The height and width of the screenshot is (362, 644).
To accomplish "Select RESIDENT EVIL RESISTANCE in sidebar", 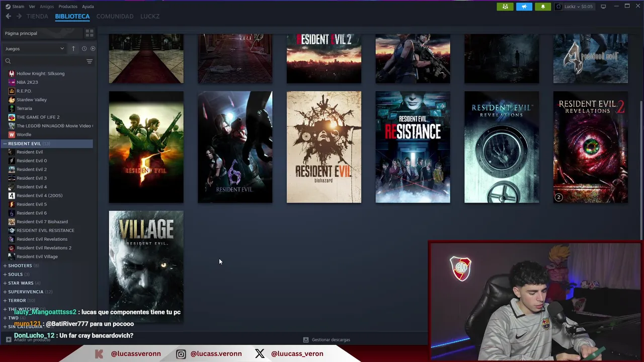I will [45, 230].
